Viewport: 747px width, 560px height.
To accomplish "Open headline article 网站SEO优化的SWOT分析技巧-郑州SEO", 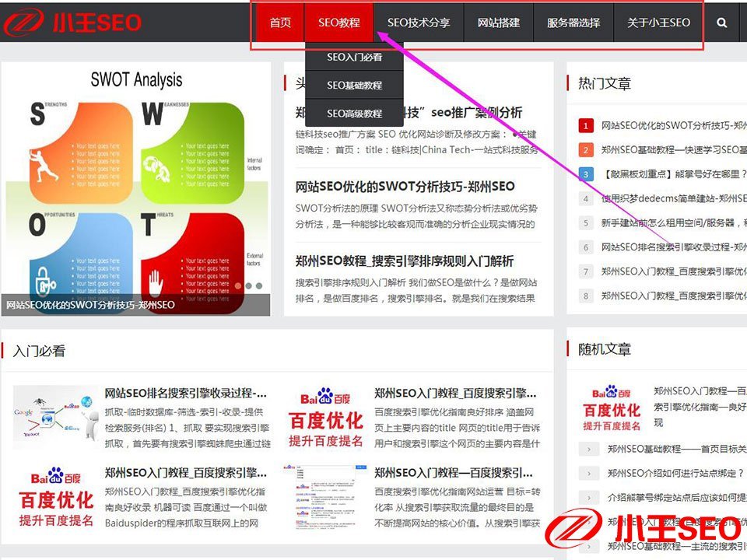I will [405, 186].
